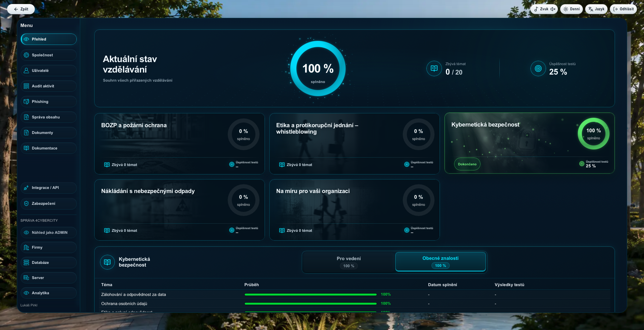Click the plug icon beside Integrace / API
The image size is (644, 330).
pyautogui.click(x=26, y=188)
